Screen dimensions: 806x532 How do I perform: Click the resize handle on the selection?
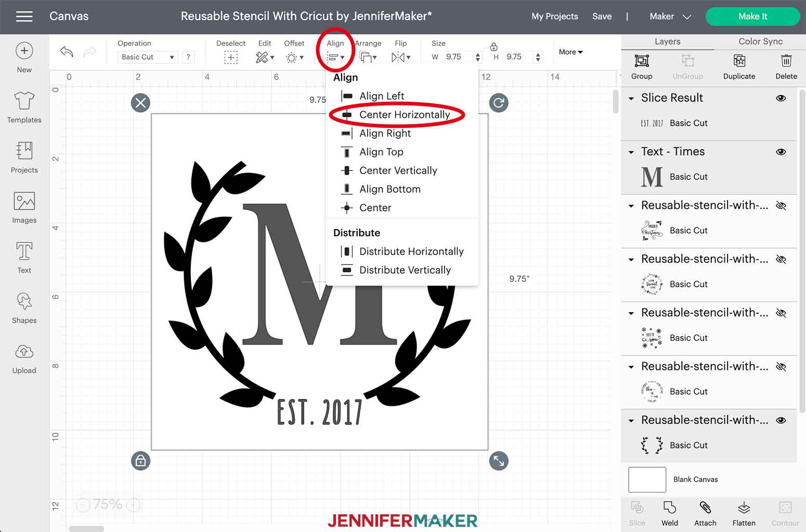point(499,461)
